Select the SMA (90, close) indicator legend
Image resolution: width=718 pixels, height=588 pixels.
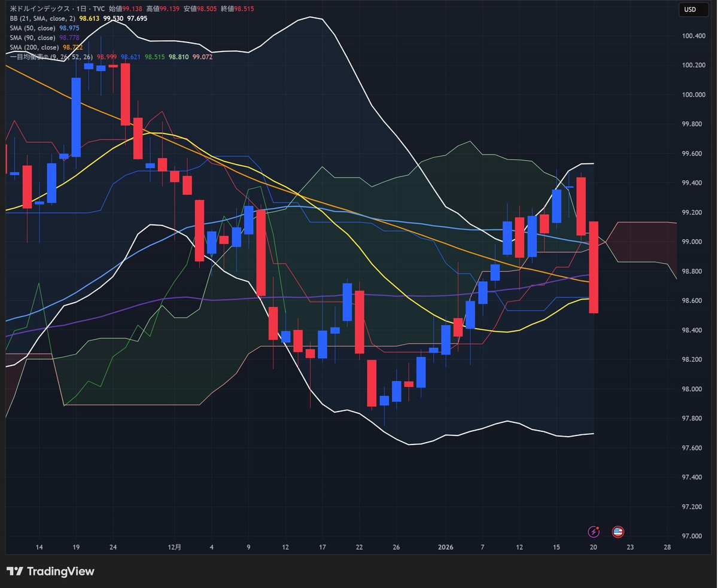coord(34,38)
